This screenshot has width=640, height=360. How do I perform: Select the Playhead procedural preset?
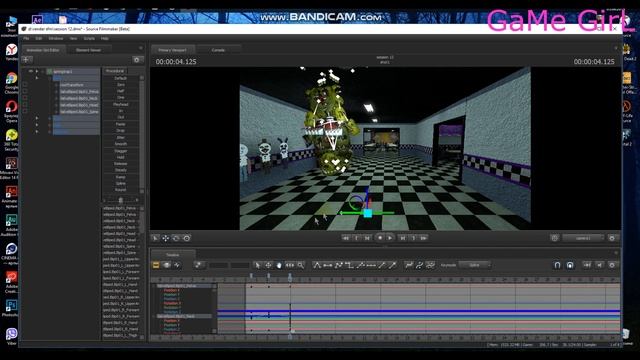click(x=120, y=104)
